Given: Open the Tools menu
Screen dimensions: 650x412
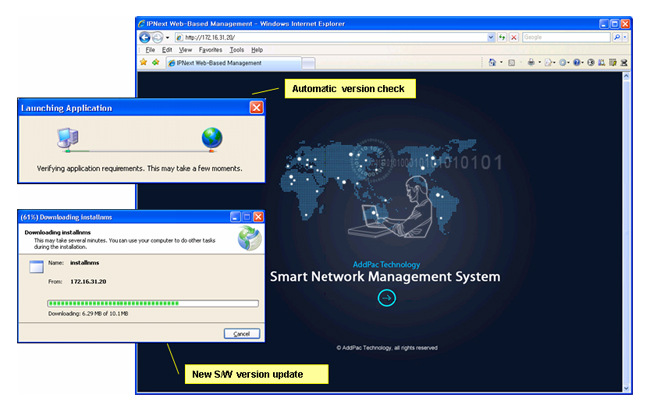Looking at the screenshot, I should (x=235, y=49).
